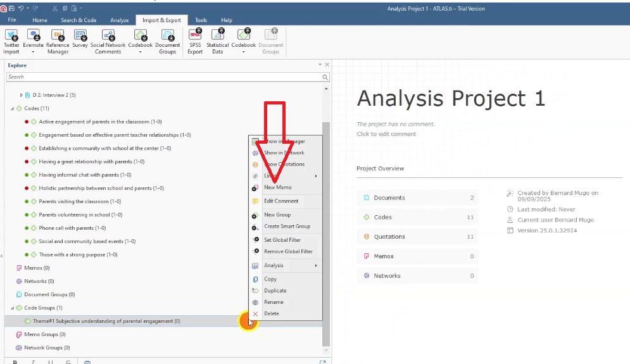This screenshot has height=364, width=630.
Task: Click the Twitter Import icon
Action: coord(11,36)
